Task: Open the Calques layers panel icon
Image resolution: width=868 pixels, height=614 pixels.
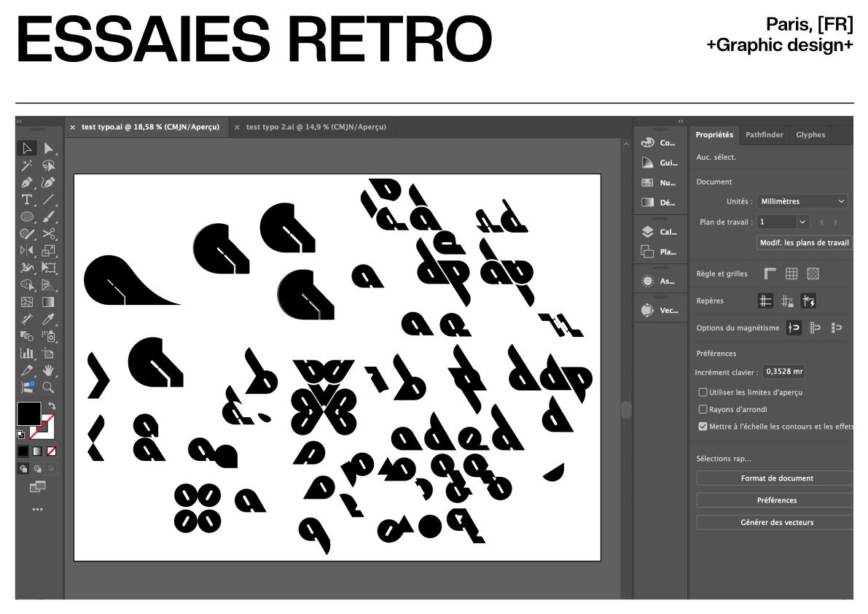Action: tap(660, 232)
